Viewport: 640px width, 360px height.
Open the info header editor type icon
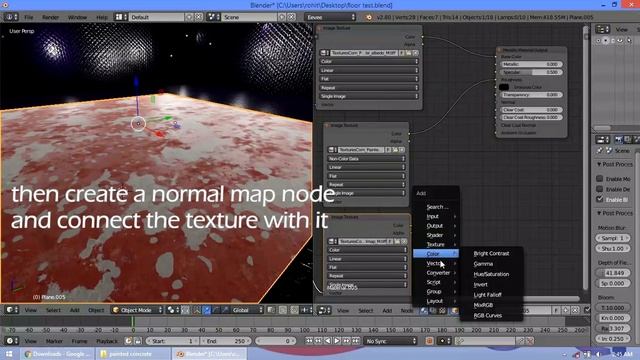11,17
